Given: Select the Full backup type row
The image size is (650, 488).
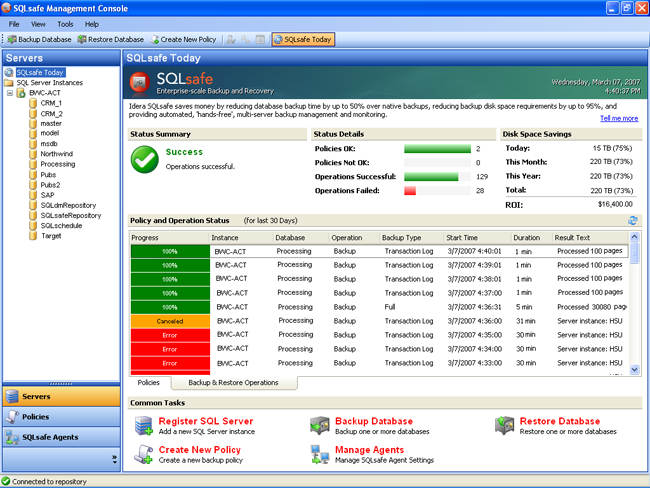Looking at the screenshot, I should 379,307.
